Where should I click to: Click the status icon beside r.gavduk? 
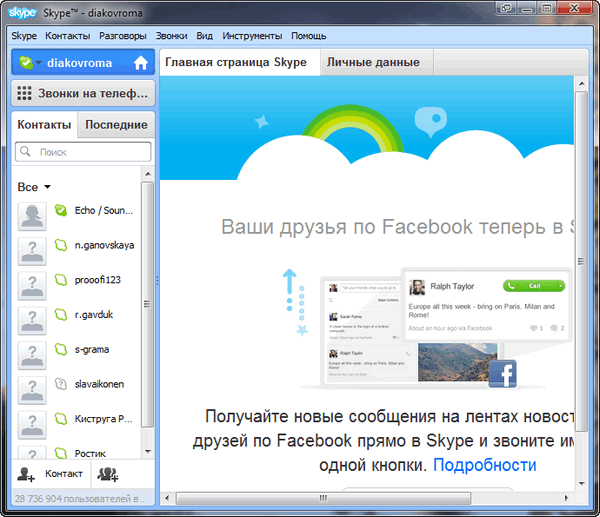[x=61, y=315]
